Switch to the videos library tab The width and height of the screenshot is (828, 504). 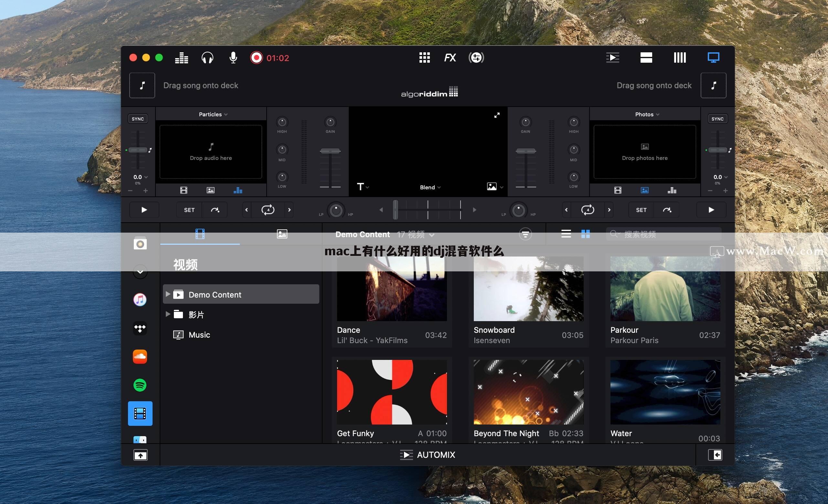pyautogui.click(x=200, y=234)
